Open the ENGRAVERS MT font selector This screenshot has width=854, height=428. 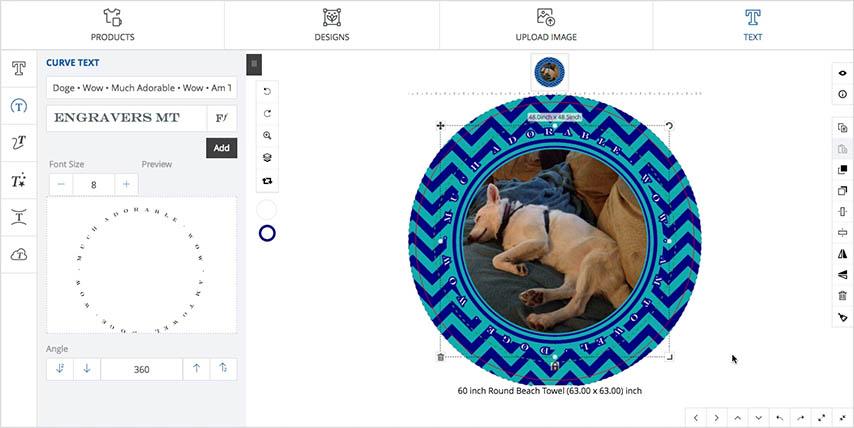[x=126, y=118]
